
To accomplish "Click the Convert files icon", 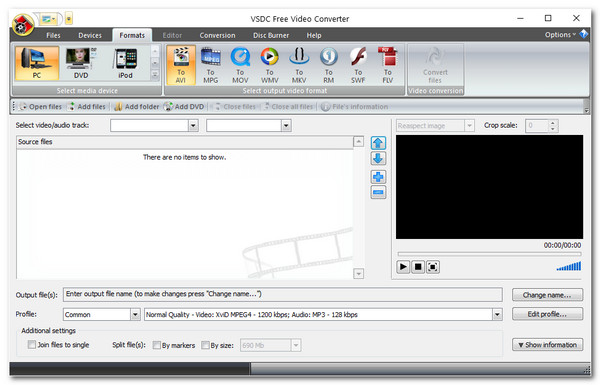I will (435, 65).
